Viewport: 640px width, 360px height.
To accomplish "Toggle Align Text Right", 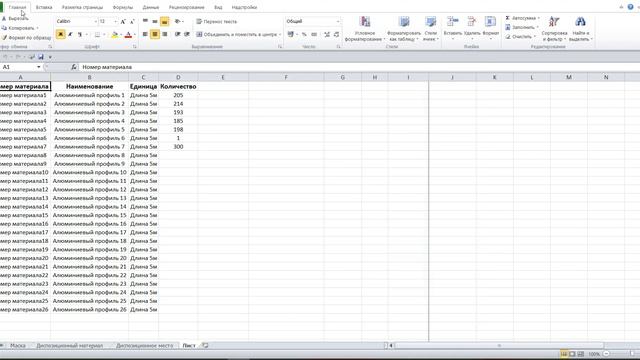I will click(164, 34).
